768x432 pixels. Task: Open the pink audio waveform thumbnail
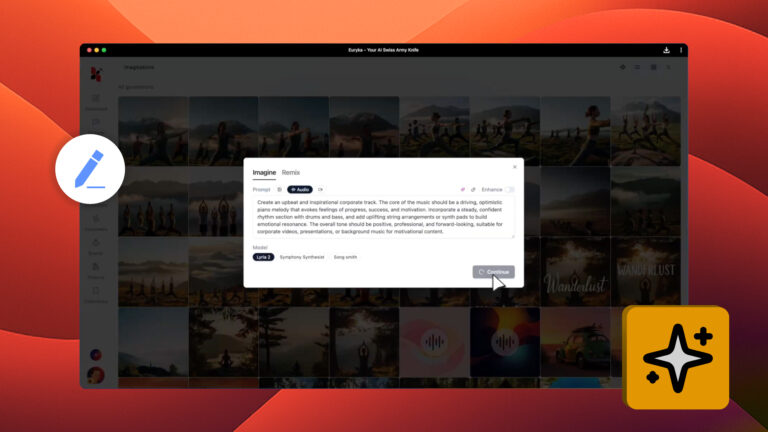click(434, 342)
